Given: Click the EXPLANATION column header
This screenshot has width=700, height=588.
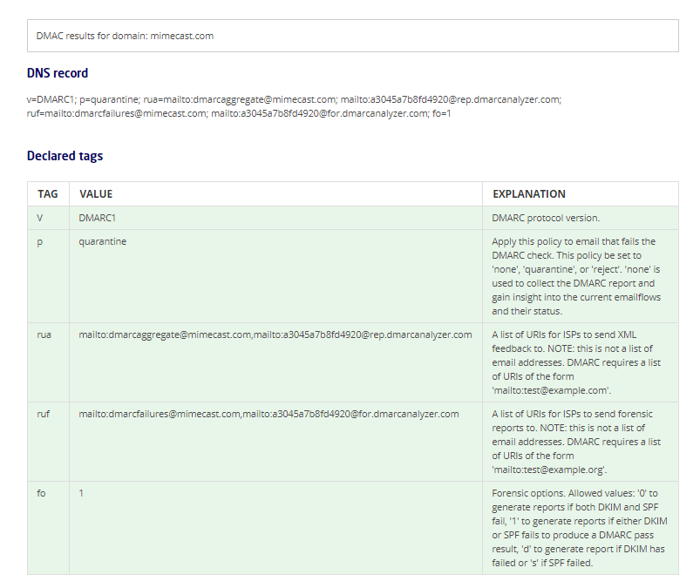Looking at the screenshot, I should pyautogui.click(x=581, y=194).
